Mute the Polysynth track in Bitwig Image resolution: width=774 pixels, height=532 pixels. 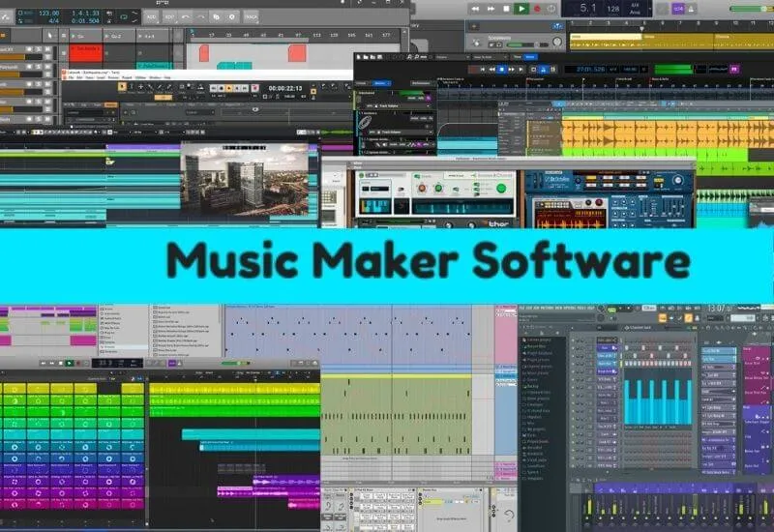(x=47, y=67)
